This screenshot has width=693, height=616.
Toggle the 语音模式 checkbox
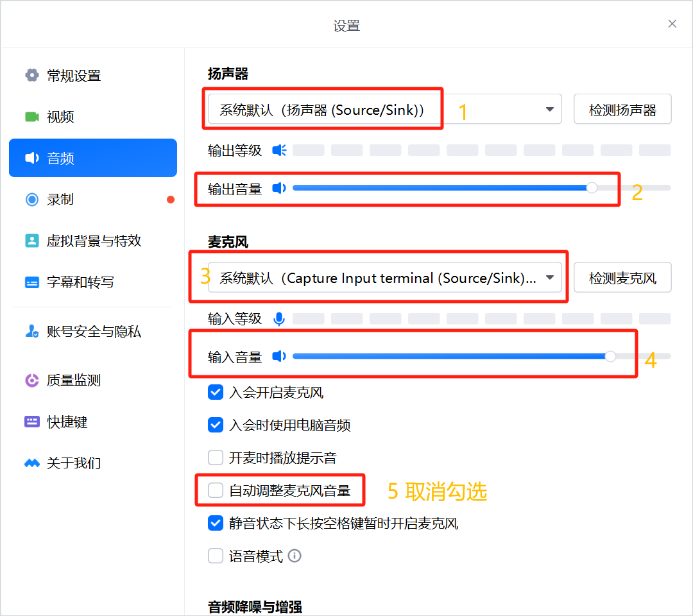(216, 556)
